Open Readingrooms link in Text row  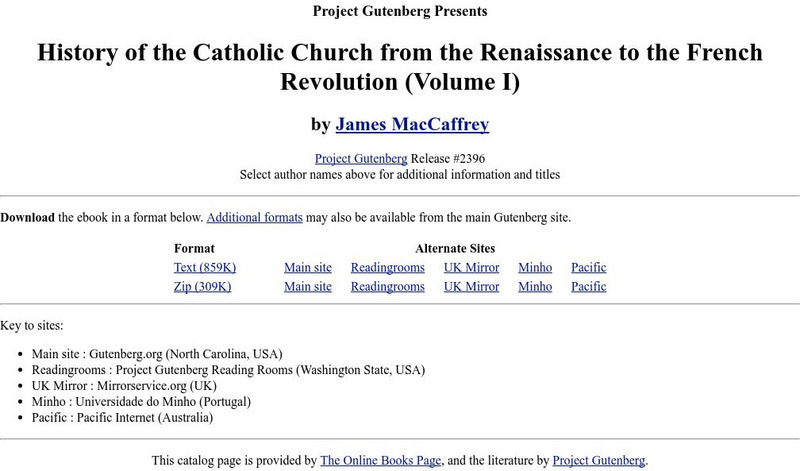pyautogui.click(x=388, y=267)
